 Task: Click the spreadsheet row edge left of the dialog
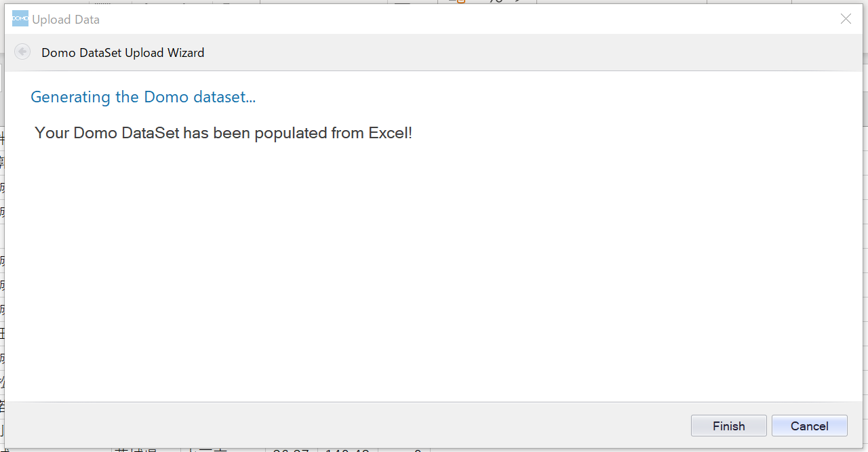[2, 285]
